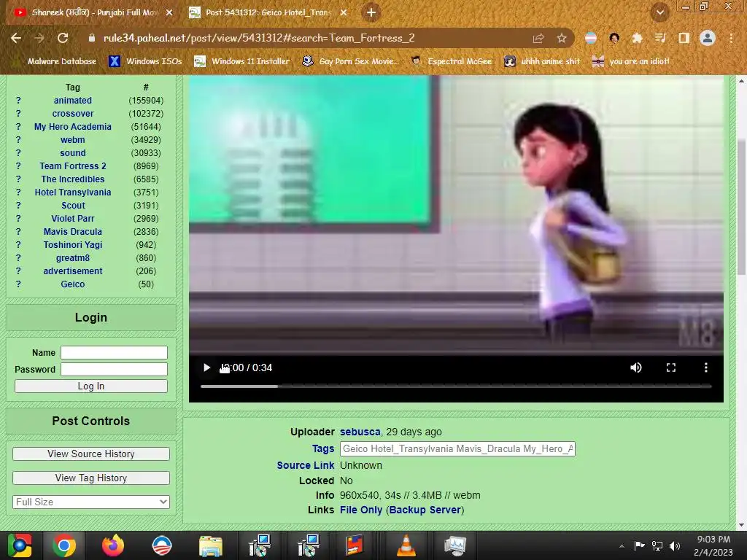
Task: Open the Windows ISOs bookmark
Action: [145, 61]
